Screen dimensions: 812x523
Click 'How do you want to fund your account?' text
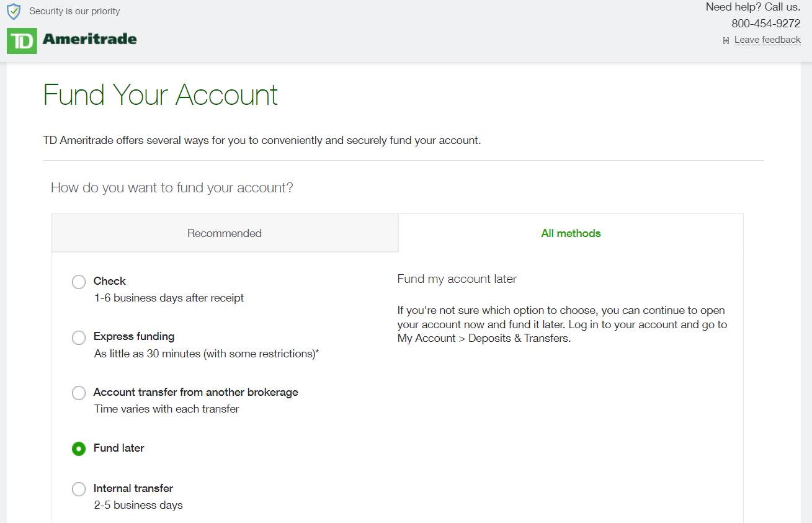[x=172, y=187]
